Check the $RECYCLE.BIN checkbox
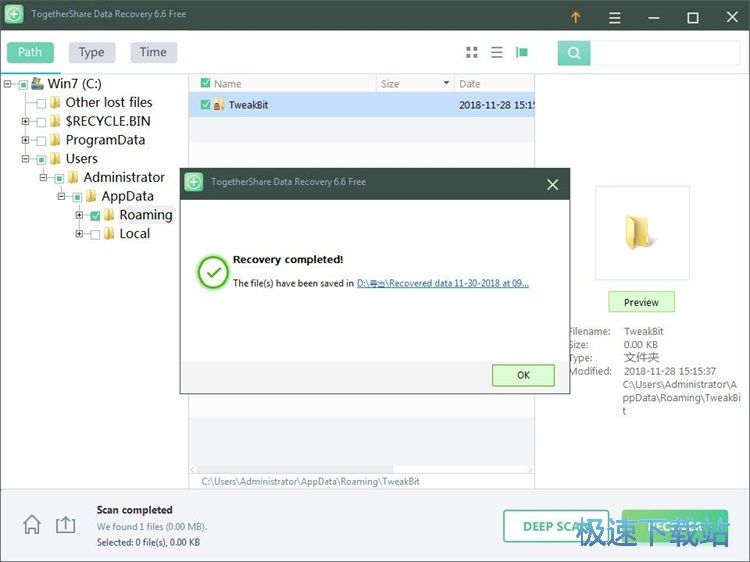Image resolution: width=750 pixels, height=562 pixels. click(41, 122)
